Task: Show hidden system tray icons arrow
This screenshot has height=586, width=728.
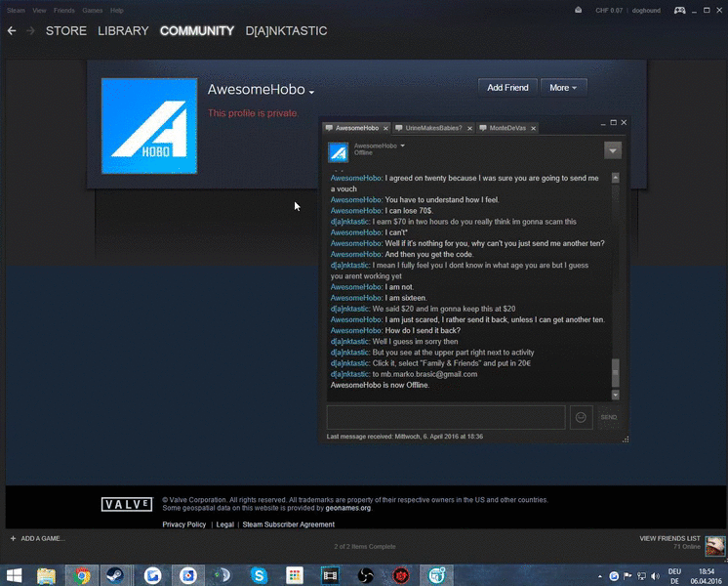Action: [x=600, y=576]
